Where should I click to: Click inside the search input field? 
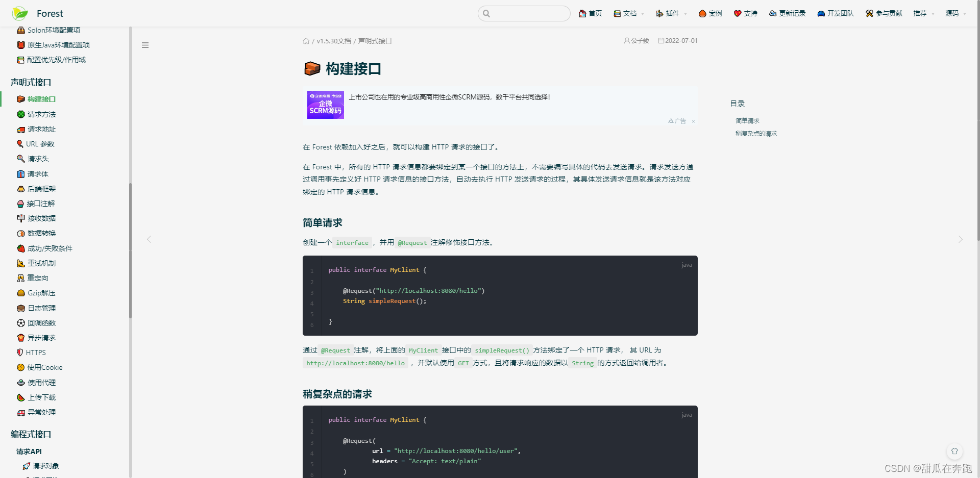coord(524,13)
